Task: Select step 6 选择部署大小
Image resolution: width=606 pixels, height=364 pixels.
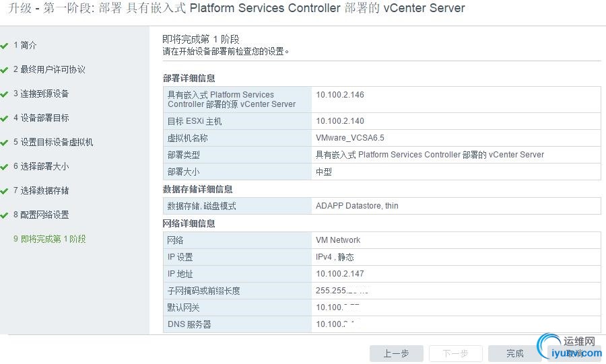Action: click(41, 166)
